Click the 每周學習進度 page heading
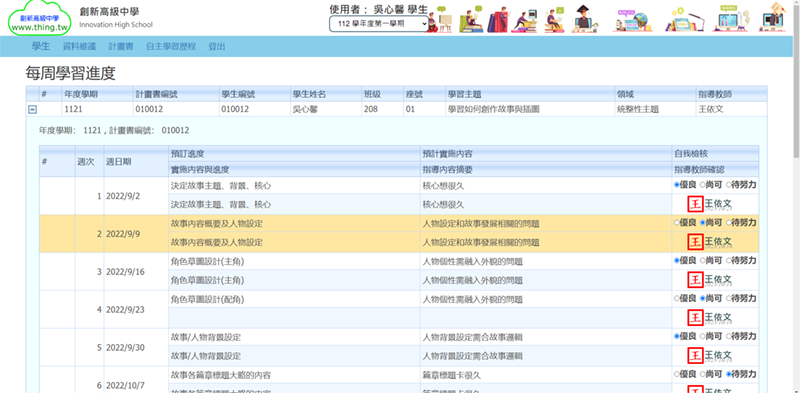The width and height of the screenshot is (800, 393). click(x=70, y=73)
